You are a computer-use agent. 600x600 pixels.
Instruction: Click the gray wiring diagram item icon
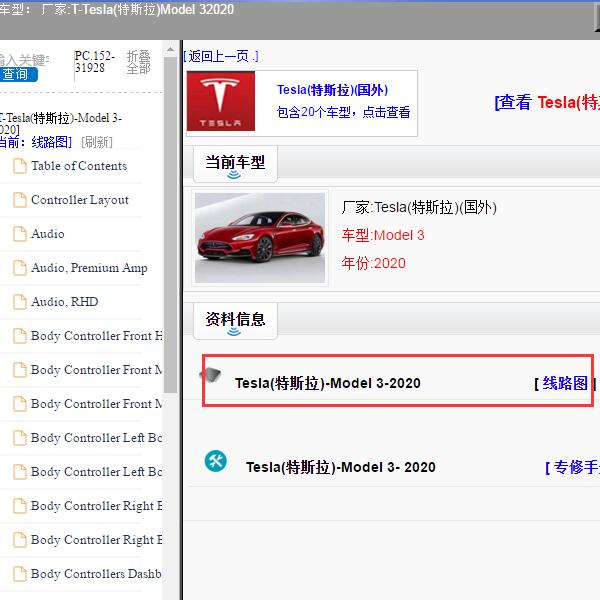[211, 374]
